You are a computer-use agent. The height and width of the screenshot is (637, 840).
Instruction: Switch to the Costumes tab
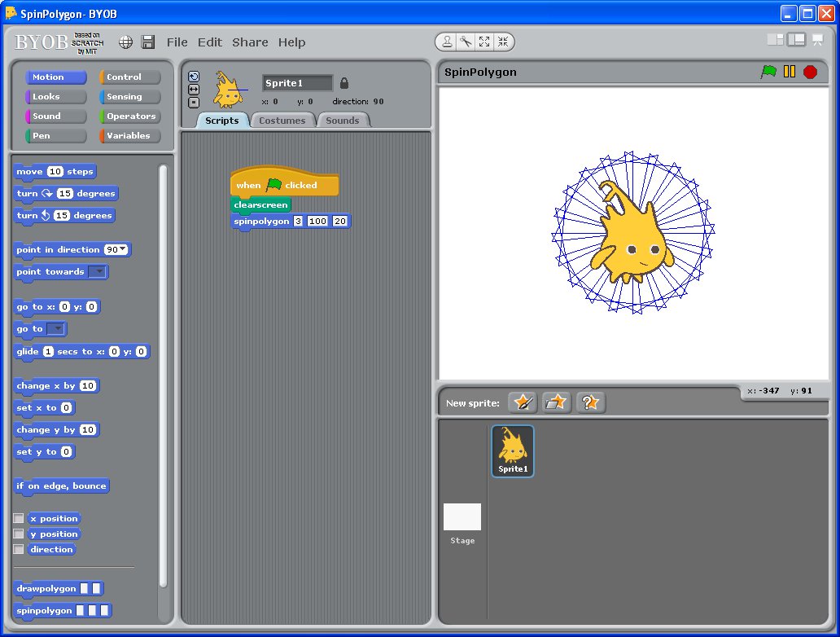282,120
